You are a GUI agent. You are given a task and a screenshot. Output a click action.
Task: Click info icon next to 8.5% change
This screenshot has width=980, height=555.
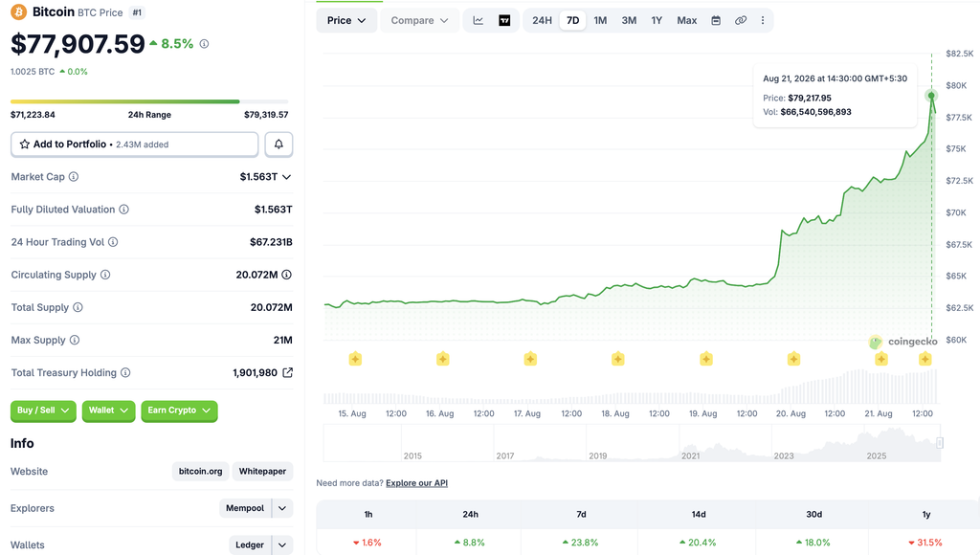204,44
